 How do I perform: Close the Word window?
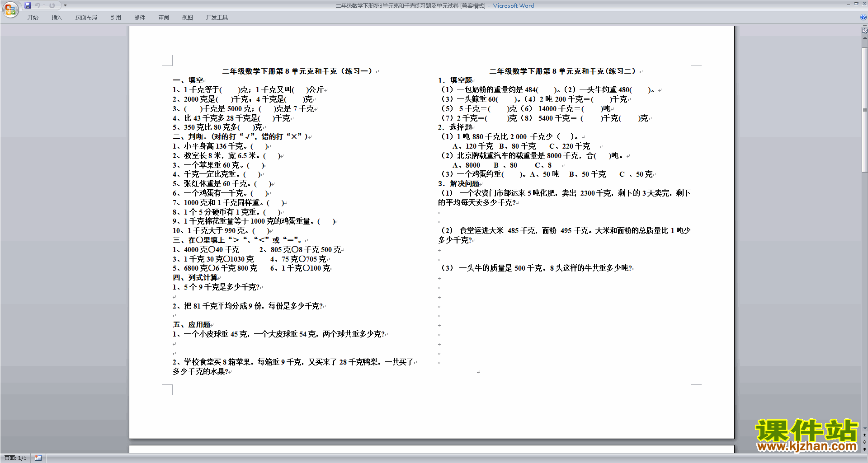[x=864, y=4]
